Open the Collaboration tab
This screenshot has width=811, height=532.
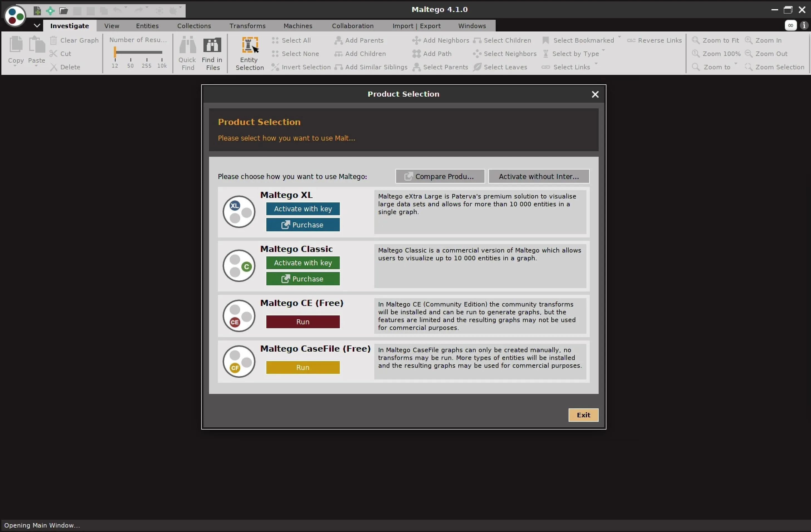tap(353, 26)
